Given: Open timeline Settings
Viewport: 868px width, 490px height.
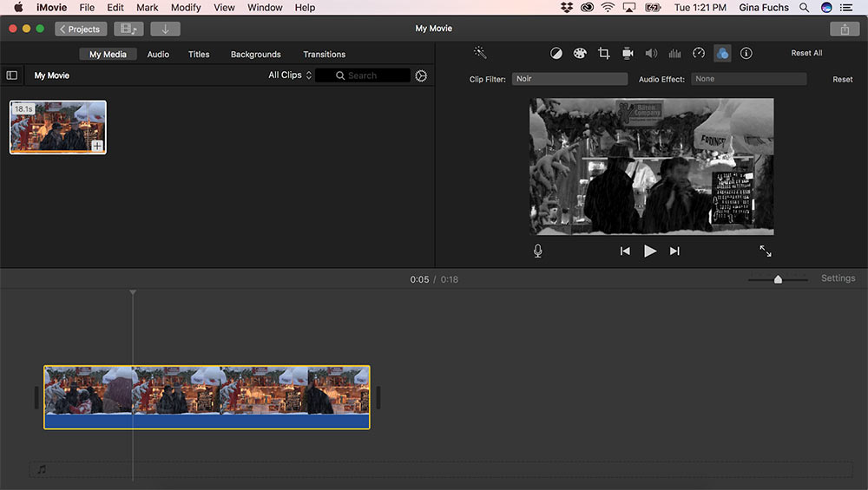Looking at the screenshot, I should point(838,278).
